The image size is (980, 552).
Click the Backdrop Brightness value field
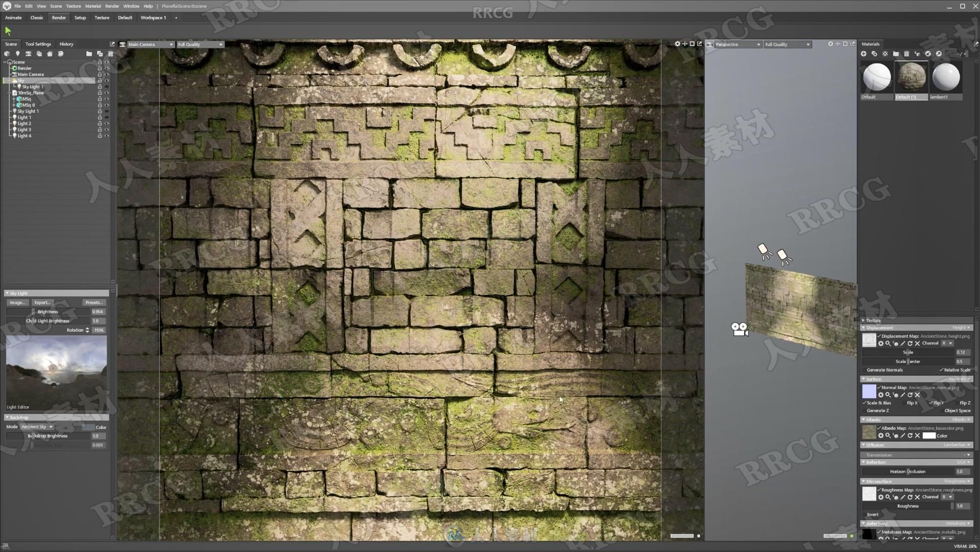98,436
